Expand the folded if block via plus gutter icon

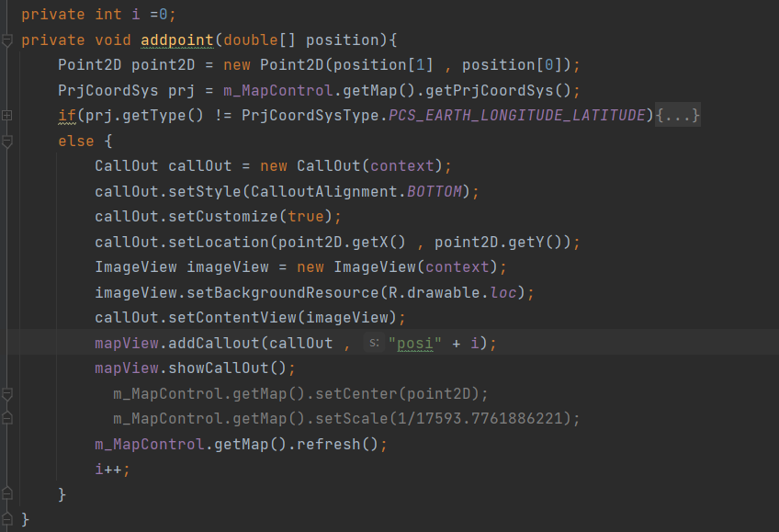pos(7,116)
